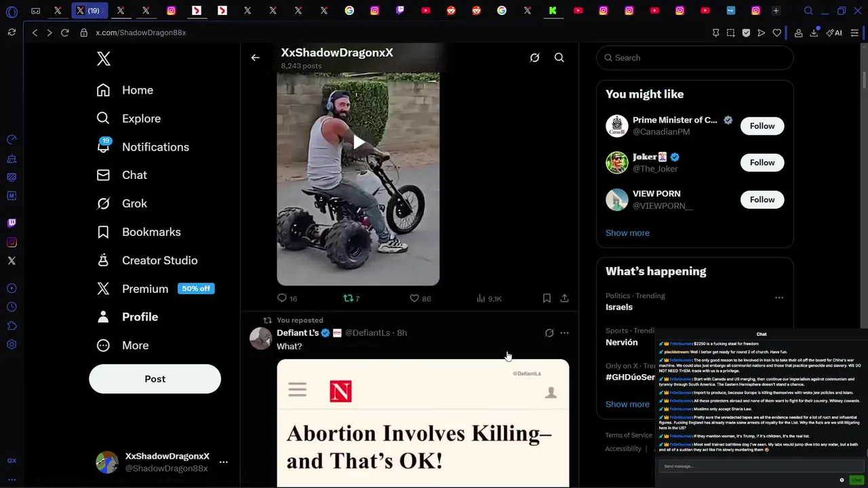The image size is (868, 488).
Task: Switch to the active X (19) tab
Action: click(x=89, y=11)
